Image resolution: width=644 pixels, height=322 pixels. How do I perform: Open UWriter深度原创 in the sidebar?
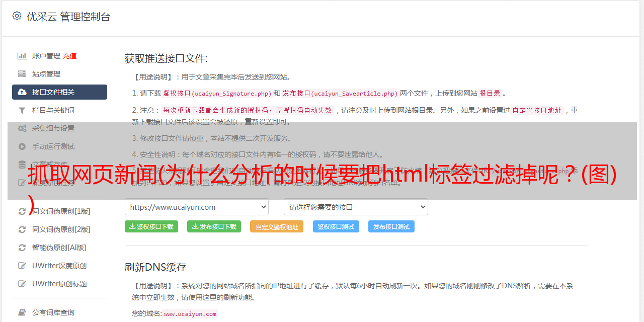pos(59,266)
